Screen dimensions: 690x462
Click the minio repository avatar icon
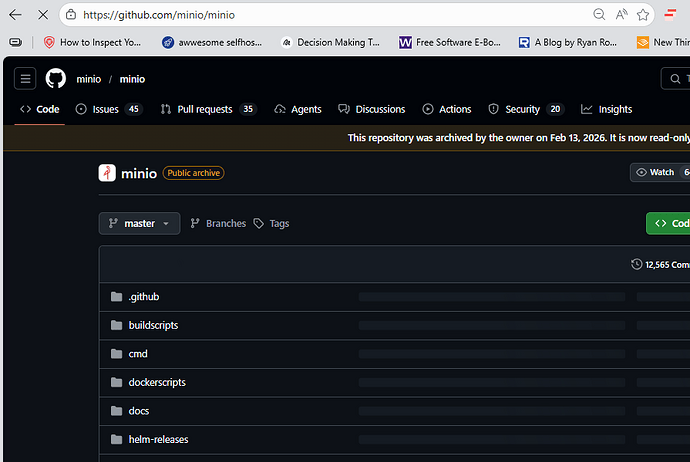(x=107, y=173)
